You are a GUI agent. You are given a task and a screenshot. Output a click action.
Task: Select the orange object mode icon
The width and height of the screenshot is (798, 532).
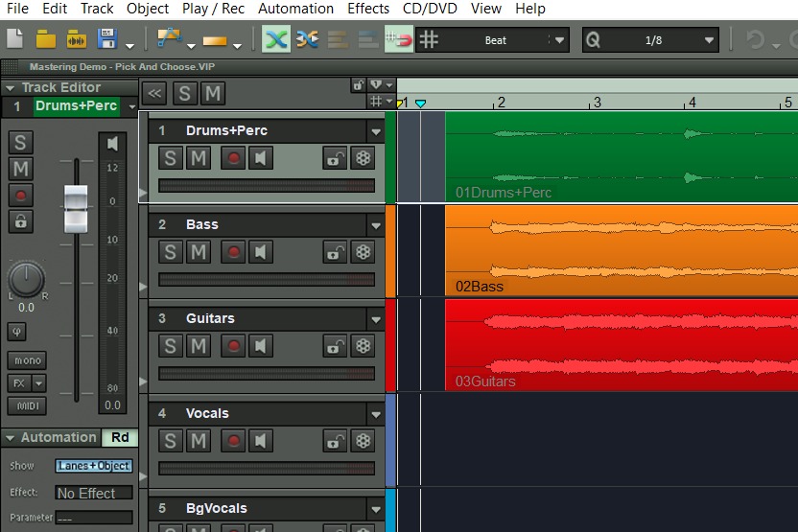click(215, 40)
